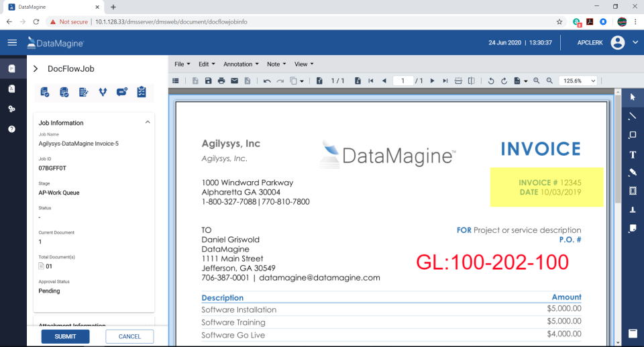Go to first page of document

click(371, 81)
